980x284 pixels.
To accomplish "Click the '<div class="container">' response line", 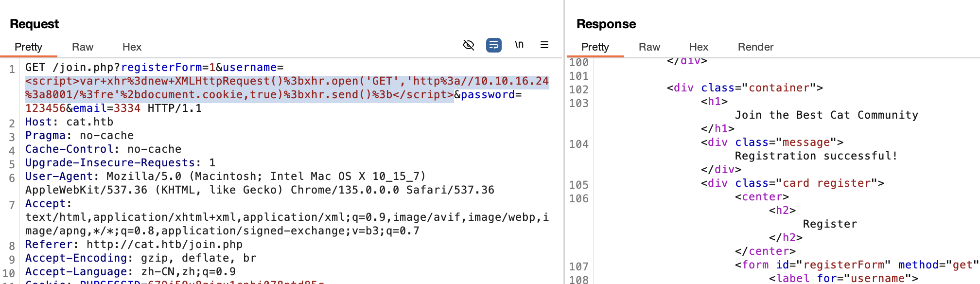I will 745,88.
